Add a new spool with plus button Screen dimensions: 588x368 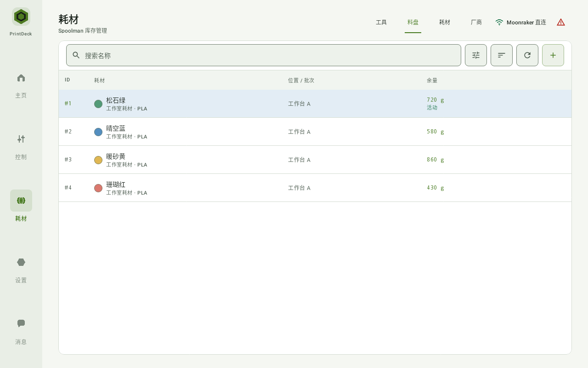553,55
